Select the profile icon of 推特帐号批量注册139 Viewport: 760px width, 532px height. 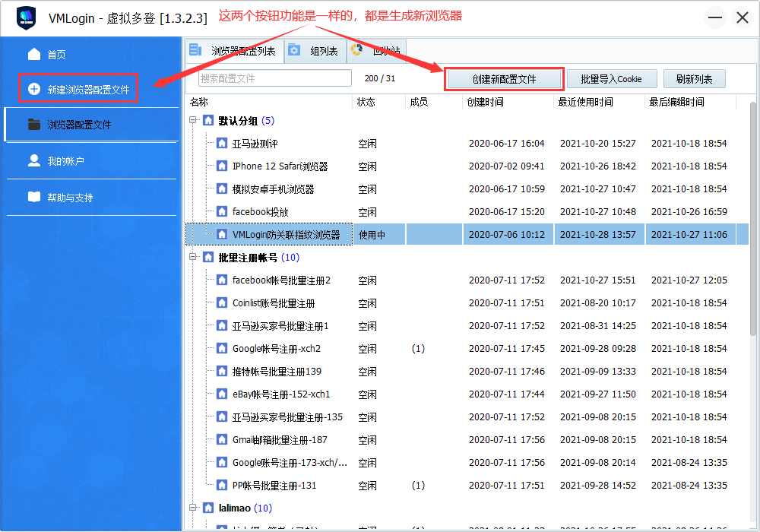221,371
